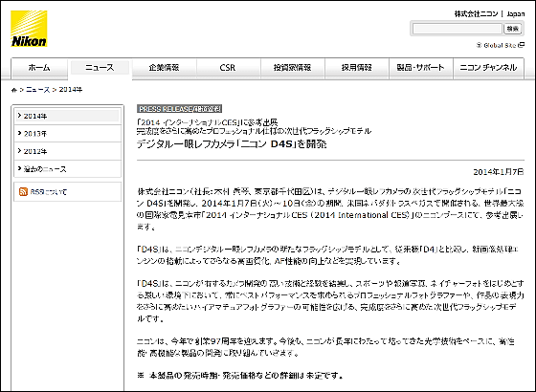The image size is (536, 392).
Task: Open the ニコン チャンネル navigation tab
Action: tap(488, 68)
